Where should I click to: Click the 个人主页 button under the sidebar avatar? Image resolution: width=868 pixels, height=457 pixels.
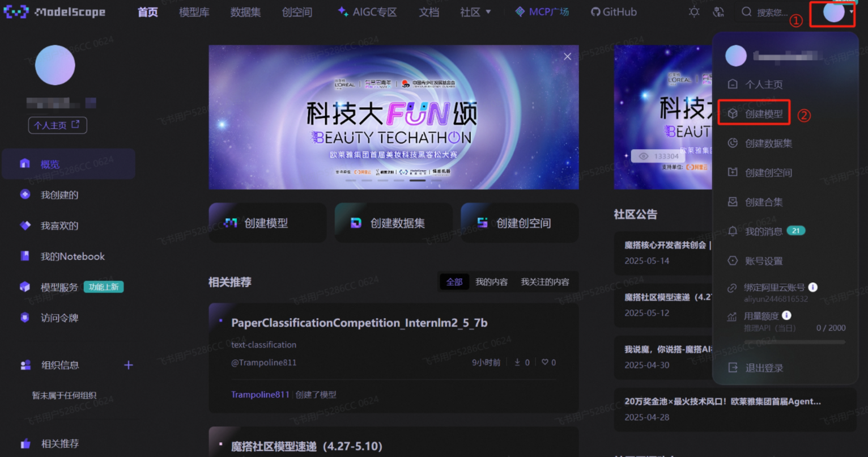(57, 125)
